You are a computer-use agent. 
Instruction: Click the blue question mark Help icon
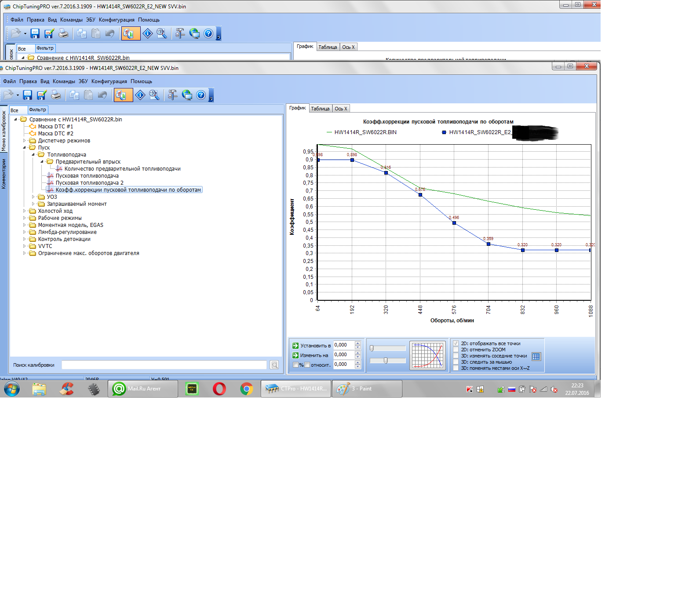pos(201,95)
